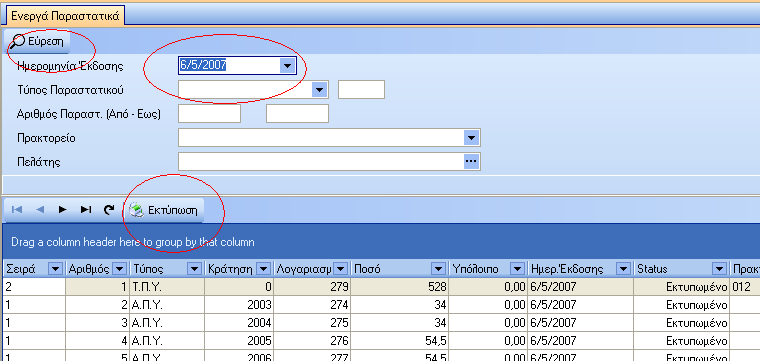Click the small code box next to Τύπος Παραστατικού

(x=361, y=90)
